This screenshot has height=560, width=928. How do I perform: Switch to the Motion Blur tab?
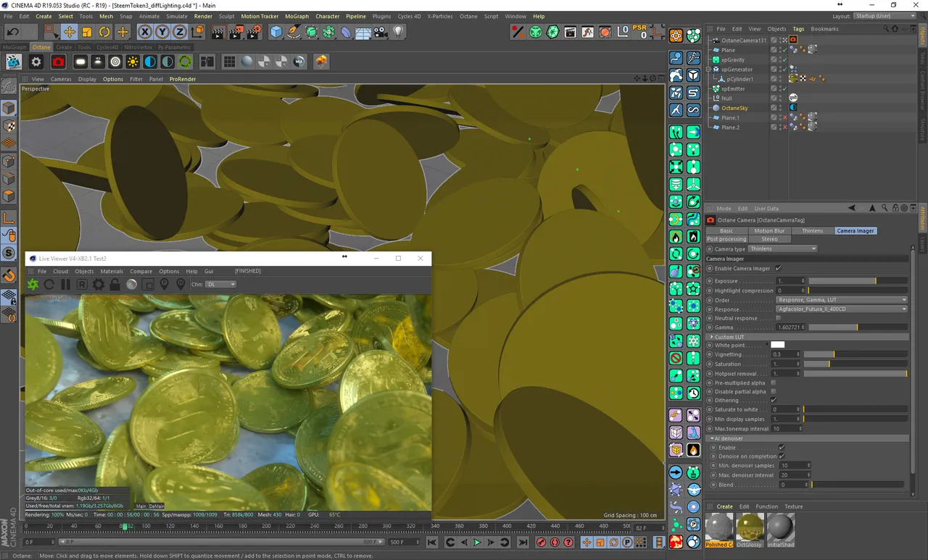click(769, 230)
